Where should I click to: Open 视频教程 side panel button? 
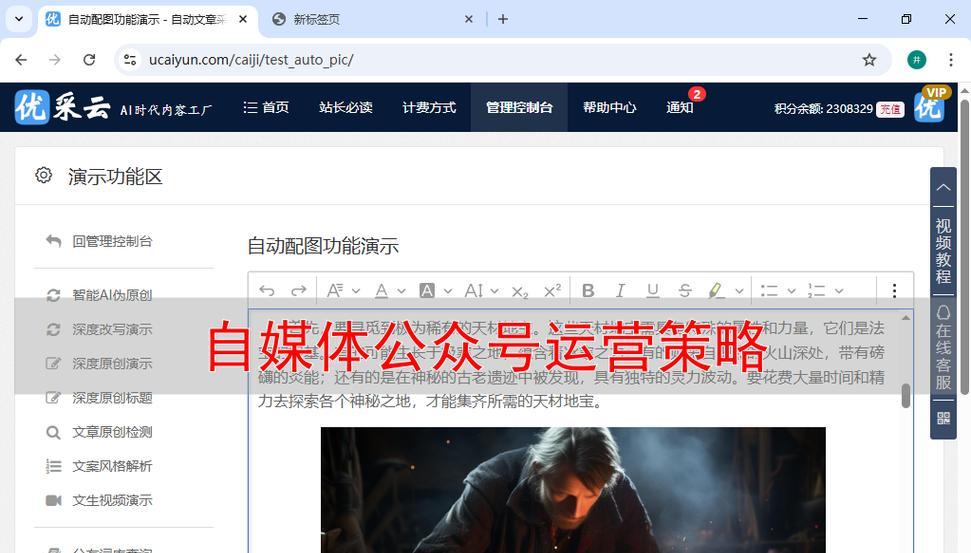tap(943, 251)
